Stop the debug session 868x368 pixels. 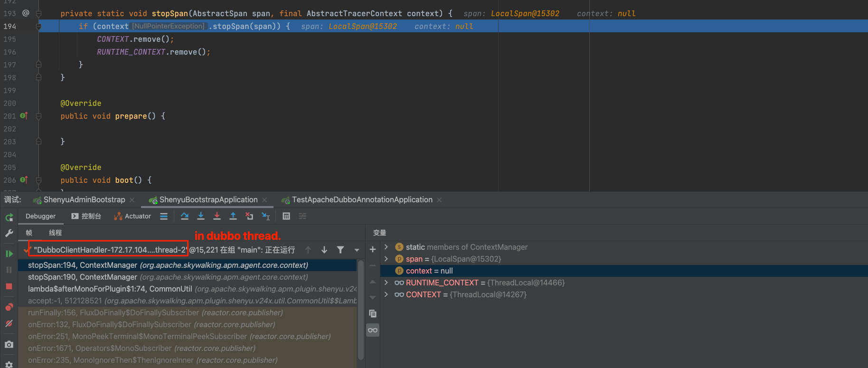coord(9,286)
